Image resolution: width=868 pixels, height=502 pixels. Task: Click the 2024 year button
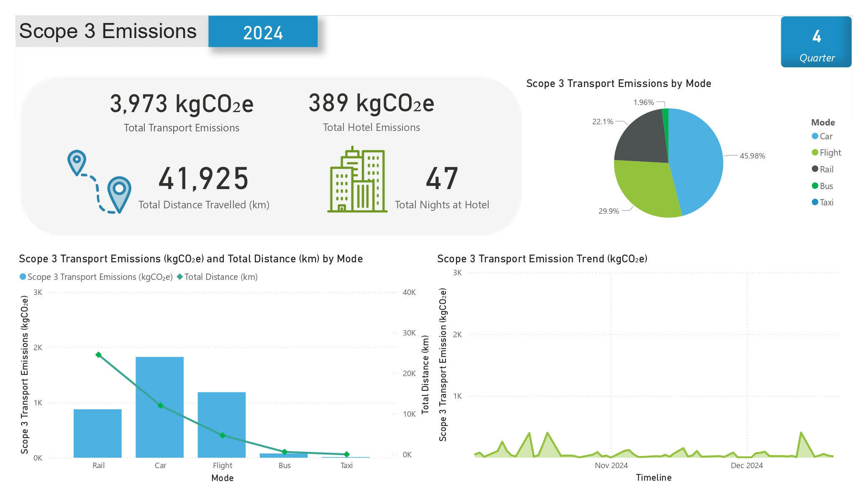[x=263, y=32]
